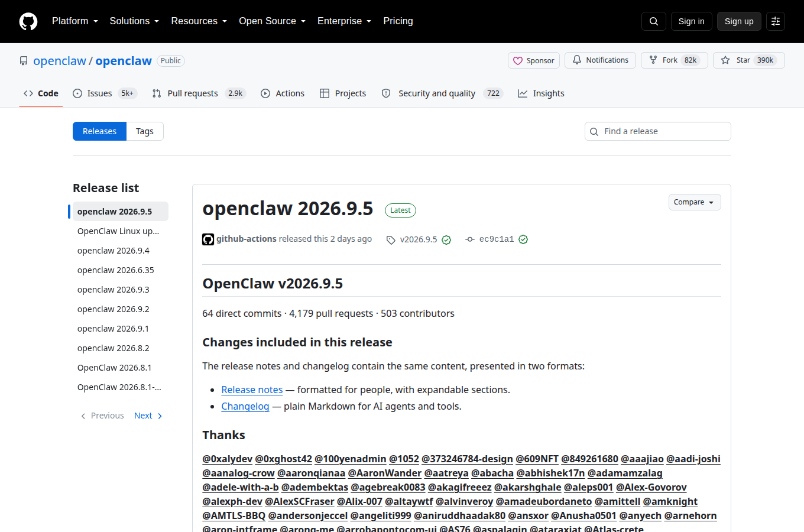This screenshot has height=532, width=804.
Task: Click the Fork branch icon
Action: (x=653, y=60)
